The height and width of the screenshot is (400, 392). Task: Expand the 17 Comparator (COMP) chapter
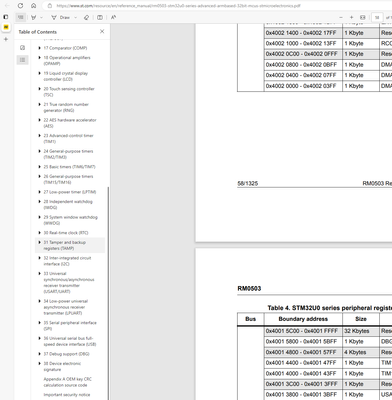39,48
